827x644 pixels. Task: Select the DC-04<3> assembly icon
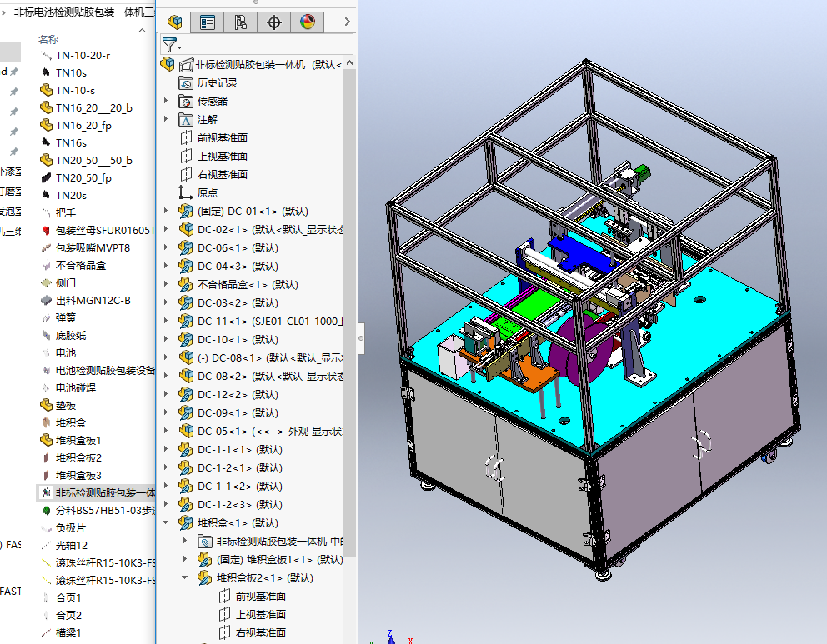coord(186,266)
